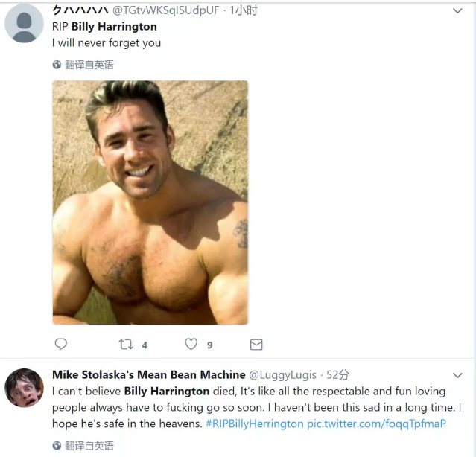The width and height of the screenshot is (476, 457).
Task: Translate the LuggyLugis tweet from English
Action: point(89,446)
